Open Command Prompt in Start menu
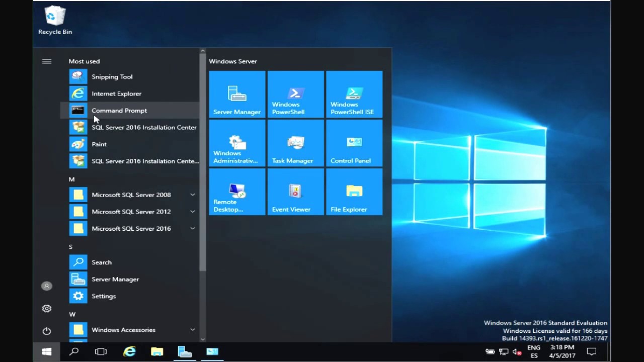 point(130,110)
